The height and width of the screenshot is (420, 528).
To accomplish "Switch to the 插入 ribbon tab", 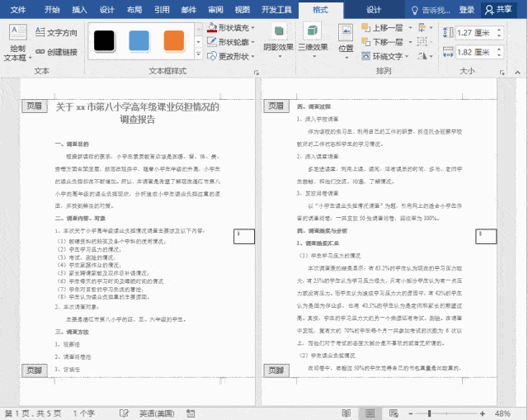I will coord(79,9).
